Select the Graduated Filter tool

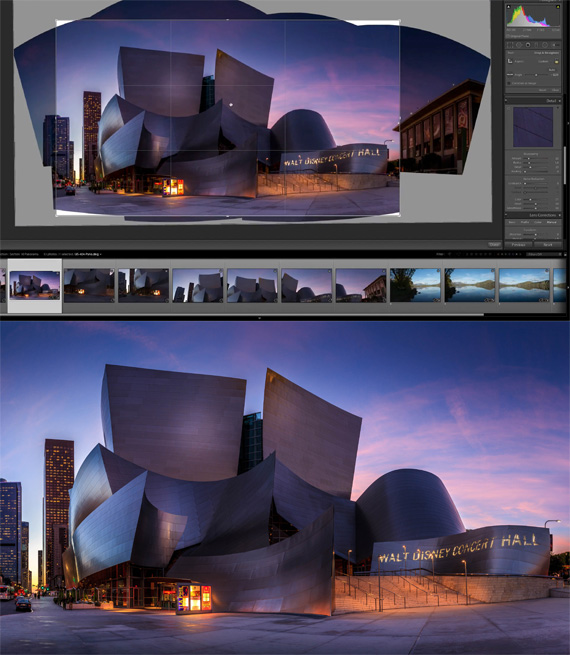(x=536, y=45)
